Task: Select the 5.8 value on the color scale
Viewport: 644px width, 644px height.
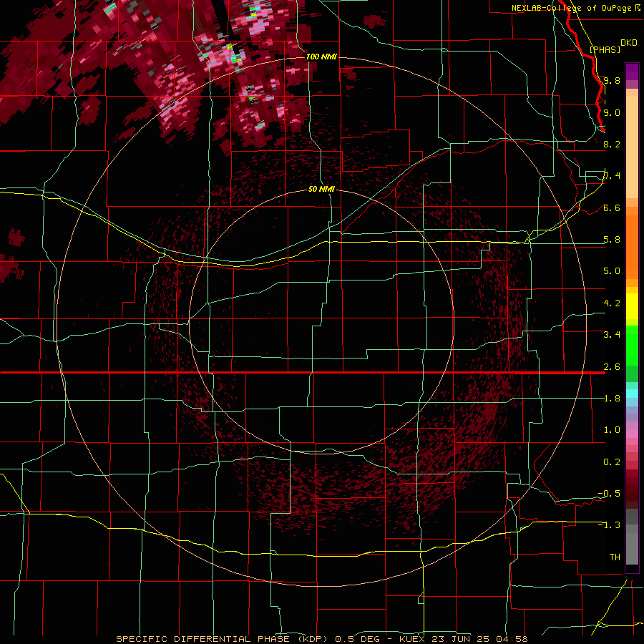Action: 612,239
